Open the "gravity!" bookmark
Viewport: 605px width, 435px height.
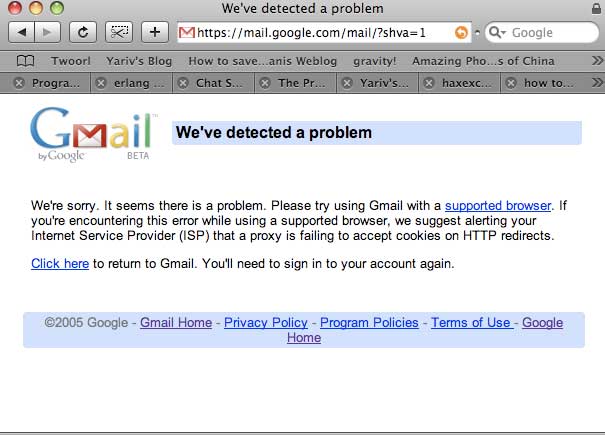click(x=375, y=61)
